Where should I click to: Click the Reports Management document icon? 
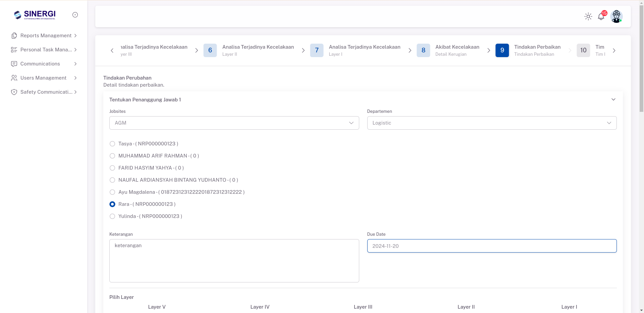(x=14, y=36)
